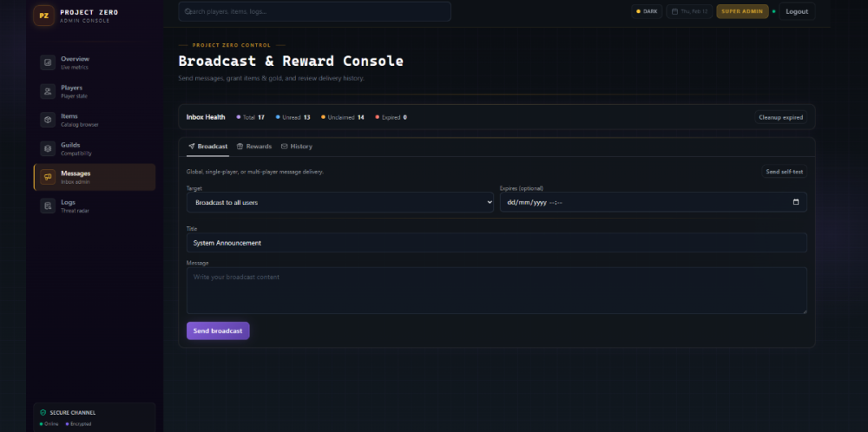Focus the search players, items, logs field
The height and width of the screenshot is (432, 868).
(x=314, y=11)
